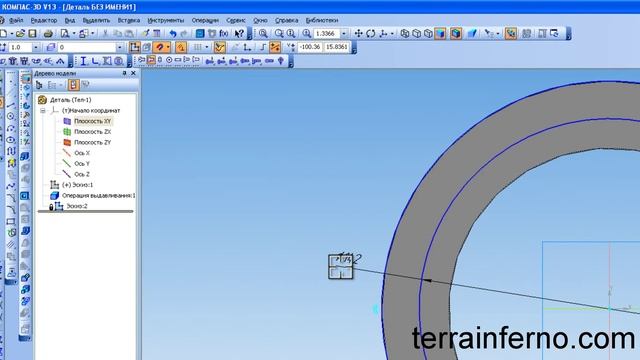
Task: Toggle the Sketch mode icon
Action: (x=135, y=47)
